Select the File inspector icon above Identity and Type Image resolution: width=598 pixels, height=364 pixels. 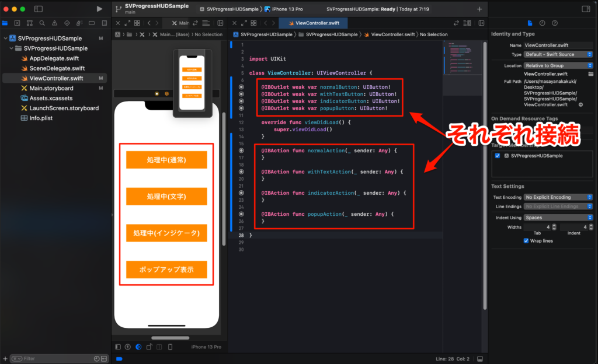pos(530,23)
